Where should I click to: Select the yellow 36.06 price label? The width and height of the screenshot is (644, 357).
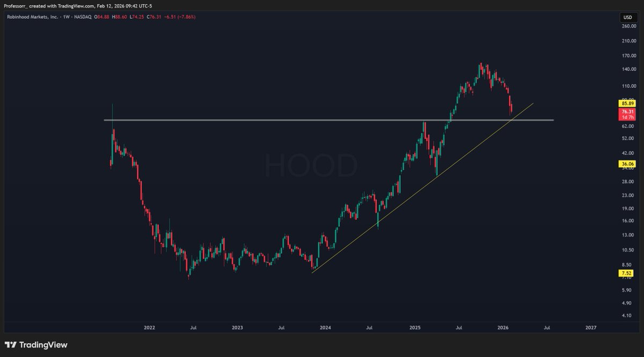click(x=627, y=165)
